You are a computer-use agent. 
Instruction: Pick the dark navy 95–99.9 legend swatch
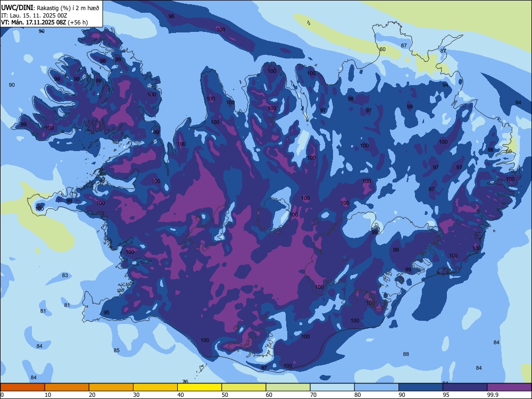click(465, 387)
